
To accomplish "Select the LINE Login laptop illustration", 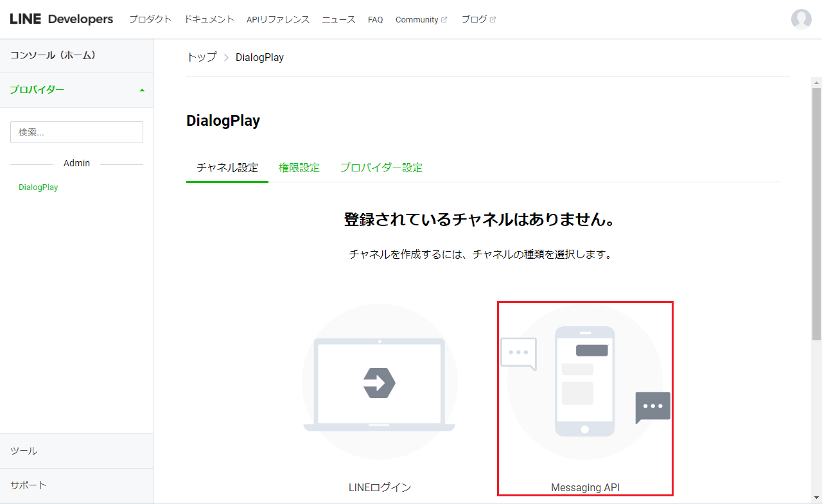I will (380, 381).
